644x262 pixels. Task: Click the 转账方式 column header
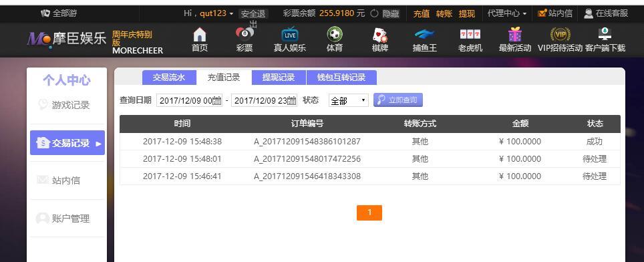(420, 124)
